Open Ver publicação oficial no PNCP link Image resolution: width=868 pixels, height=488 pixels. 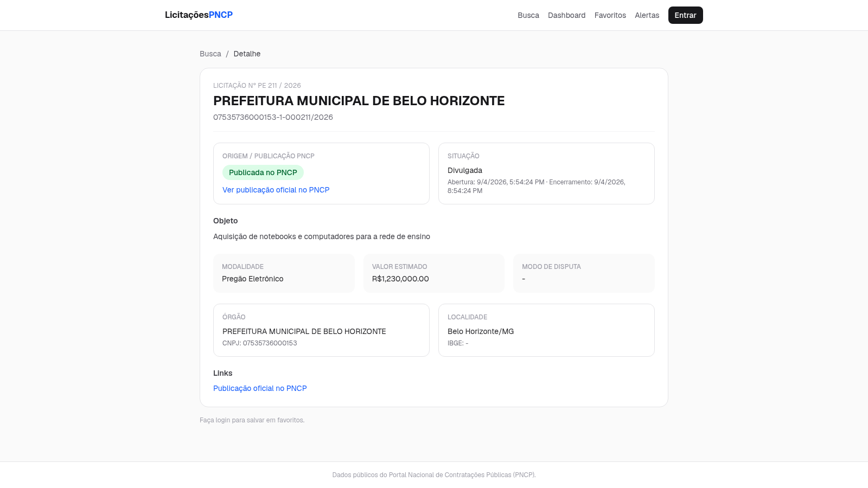point(276,190)
